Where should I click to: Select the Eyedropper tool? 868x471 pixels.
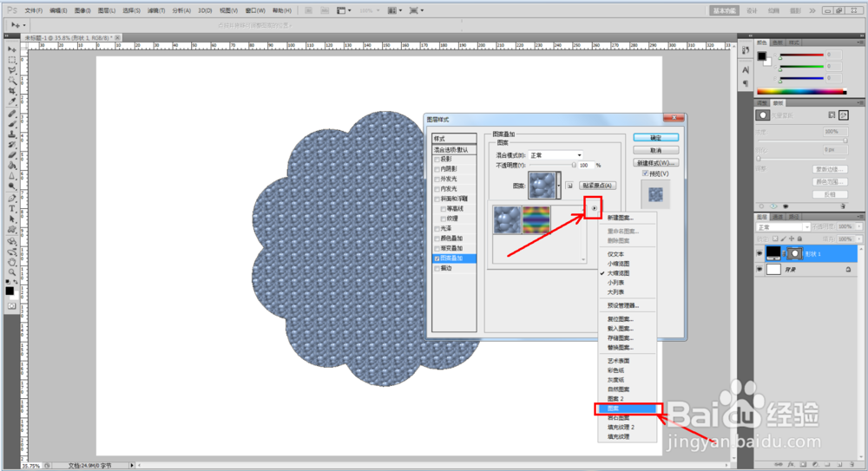pos(11,101)
